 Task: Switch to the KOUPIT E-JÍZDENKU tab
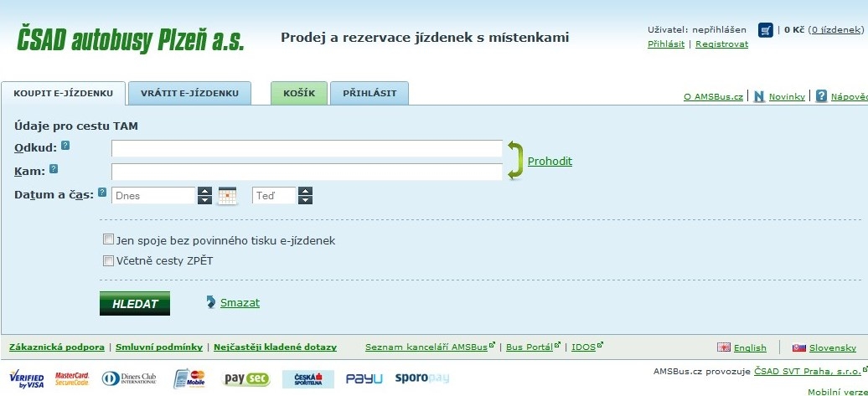click(63, 93)
